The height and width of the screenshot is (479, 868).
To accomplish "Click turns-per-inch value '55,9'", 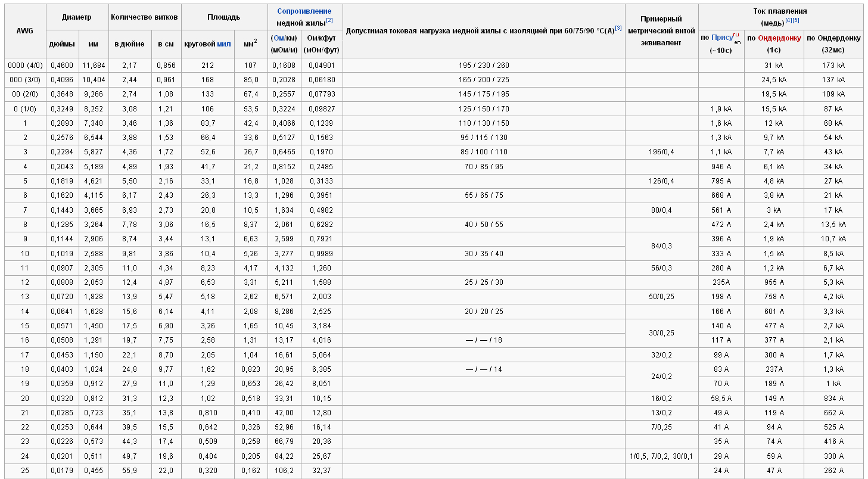I will [x=129, y=471].
